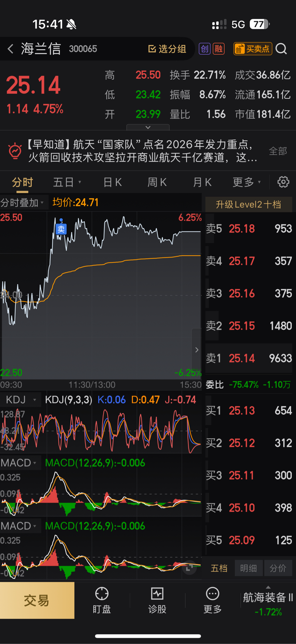
Task: Select the 明细 trades tab
Action: coord(249,568)
